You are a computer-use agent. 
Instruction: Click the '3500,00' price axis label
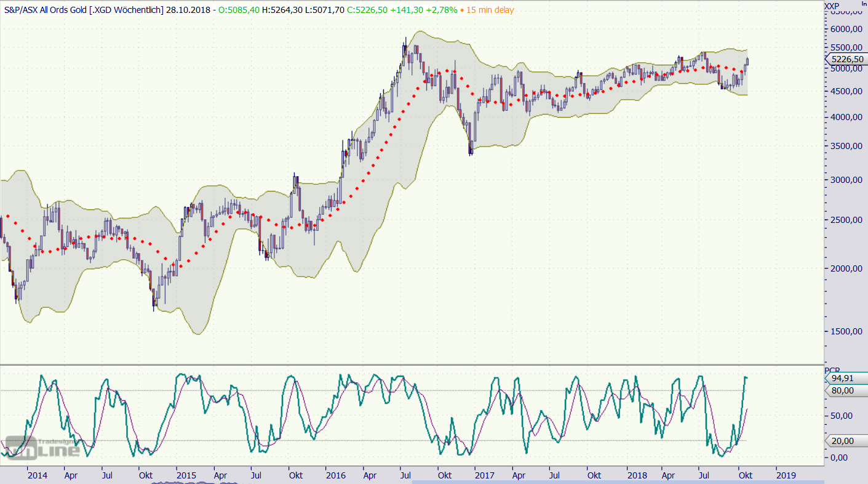pos(845,146)
